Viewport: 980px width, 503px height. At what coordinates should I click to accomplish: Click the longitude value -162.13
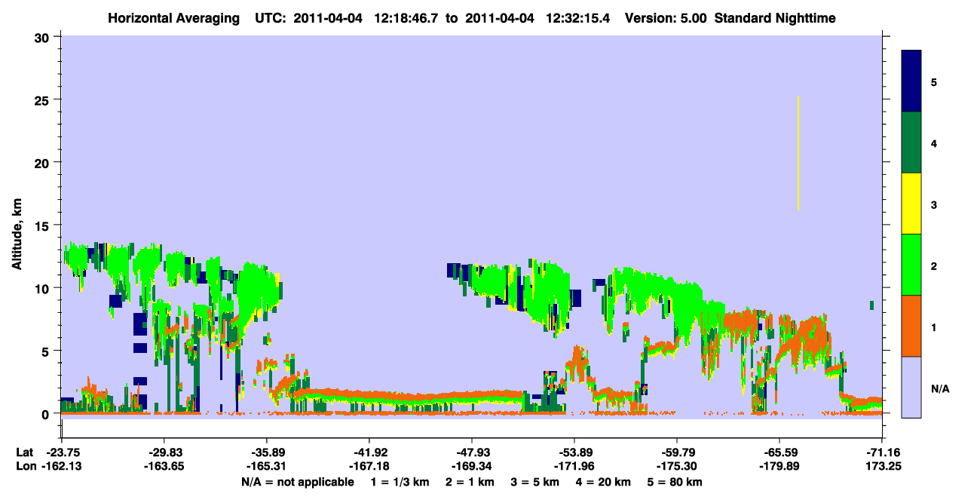point(62,467)
